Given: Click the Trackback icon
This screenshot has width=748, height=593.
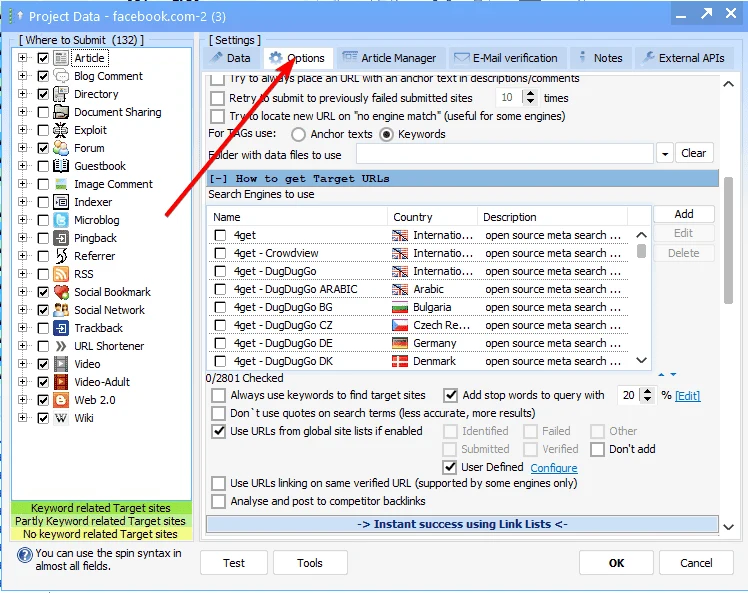Looking at the screenshot, I should [x=61, y=328].
